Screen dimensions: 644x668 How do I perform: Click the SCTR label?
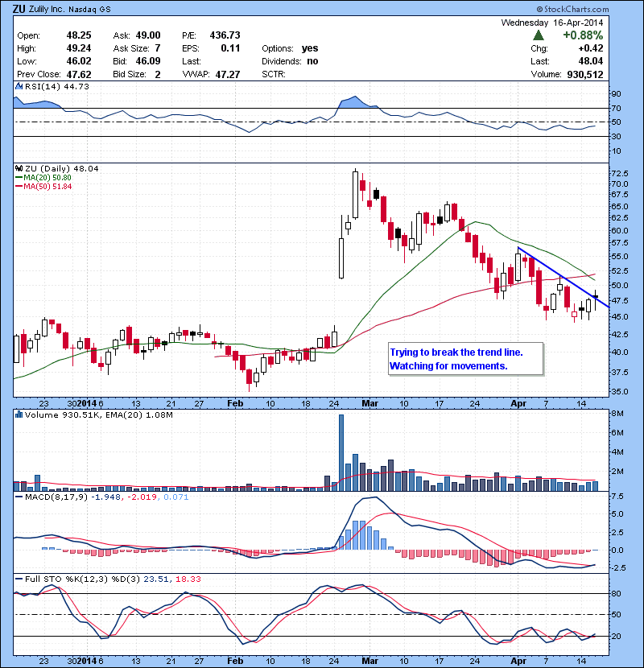click(x=274, y=74)
